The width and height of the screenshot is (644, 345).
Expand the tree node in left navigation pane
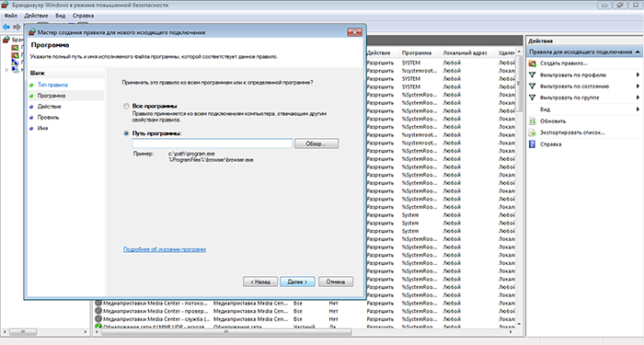point(6,70)
